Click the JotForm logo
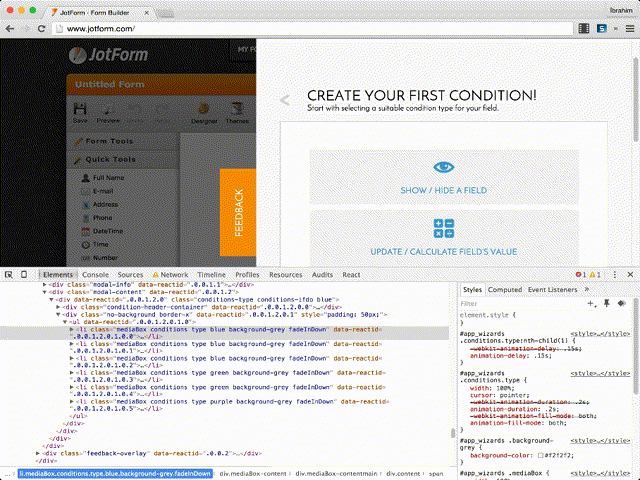 [108, 55]
